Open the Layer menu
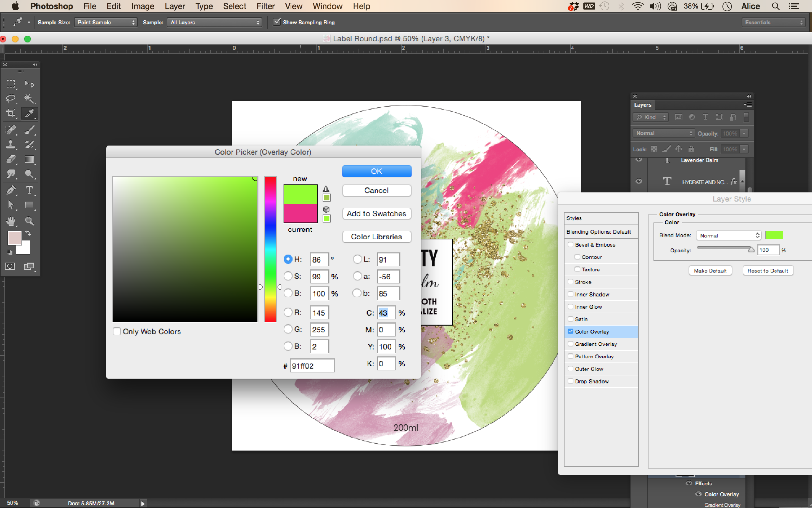812x508 pixels. click(175, 6)
